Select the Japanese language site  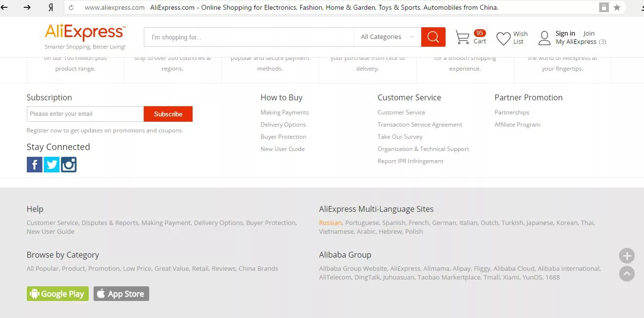[x=540, y=223]
